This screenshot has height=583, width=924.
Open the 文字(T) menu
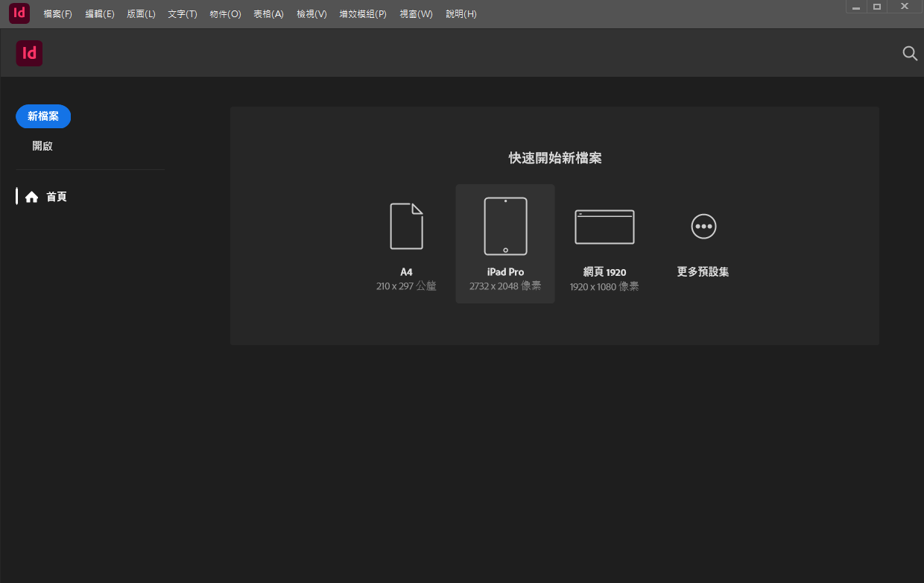[x=183, y=14]
